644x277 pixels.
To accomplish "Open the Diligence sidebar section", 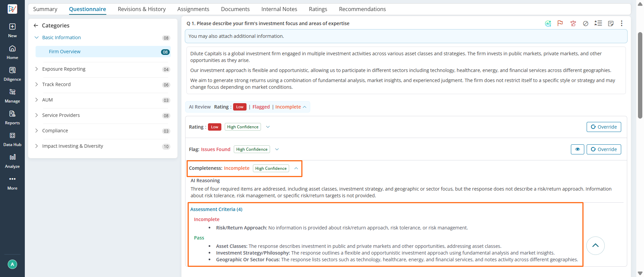I will coord(12,74).
